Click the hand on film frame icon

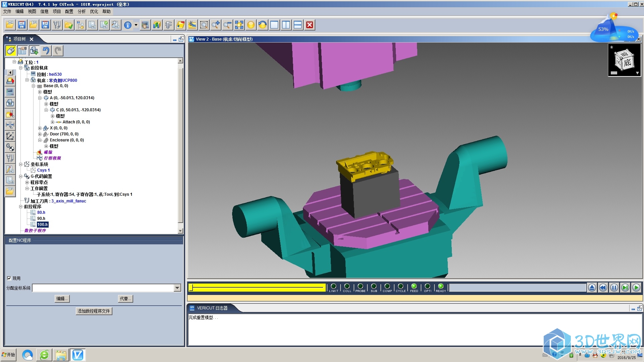(145, 25)
